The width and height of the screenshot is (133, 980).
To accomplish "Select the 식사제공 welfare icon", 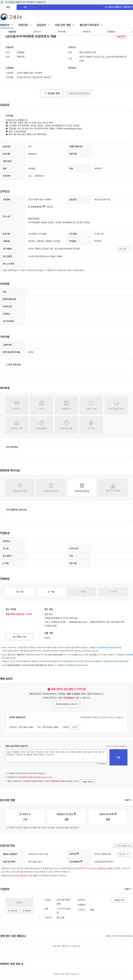I will click(91, 425).
